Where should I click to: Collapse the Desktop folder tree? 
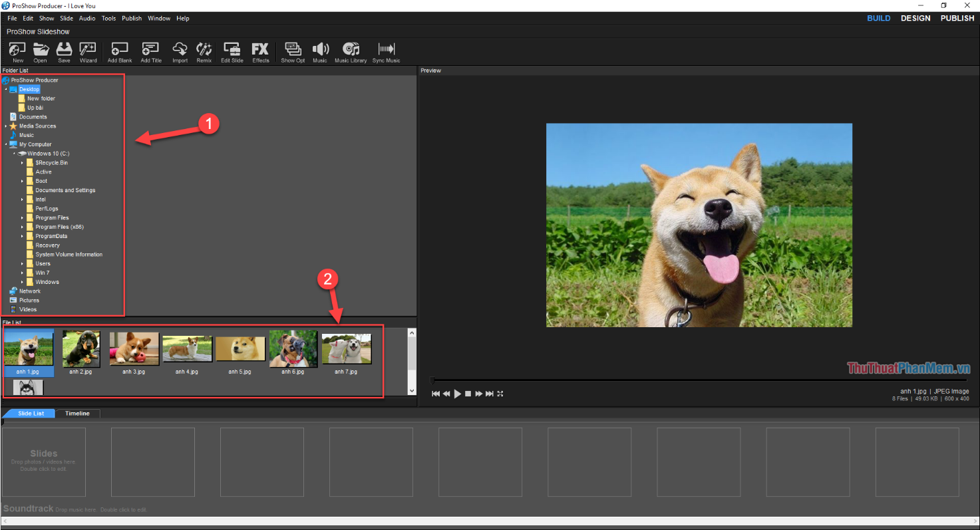tap(6, 88)
